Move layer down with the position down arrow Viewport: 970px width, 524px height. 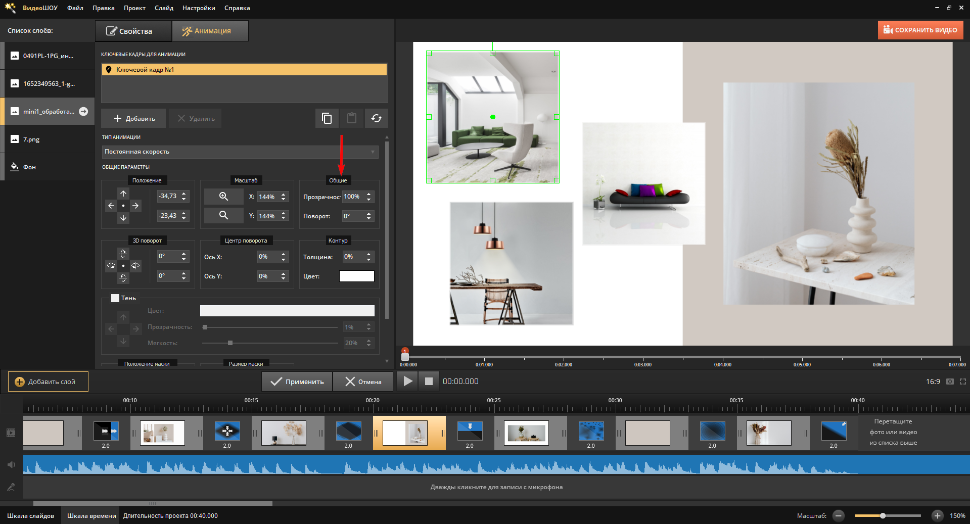pyautogui.click(x=123, y=217)
